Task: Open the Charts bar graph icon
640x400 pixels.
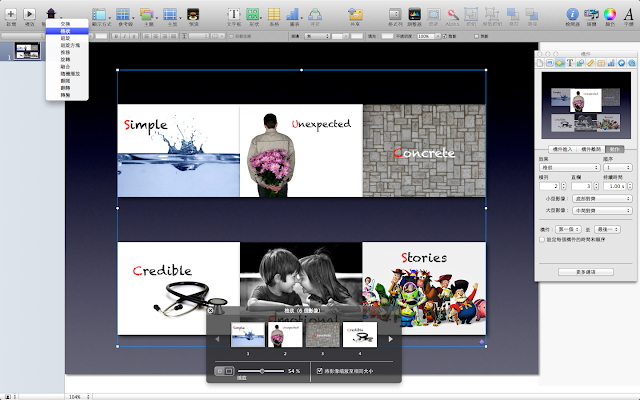Action: pyautogui.click(x=292, y=14)
